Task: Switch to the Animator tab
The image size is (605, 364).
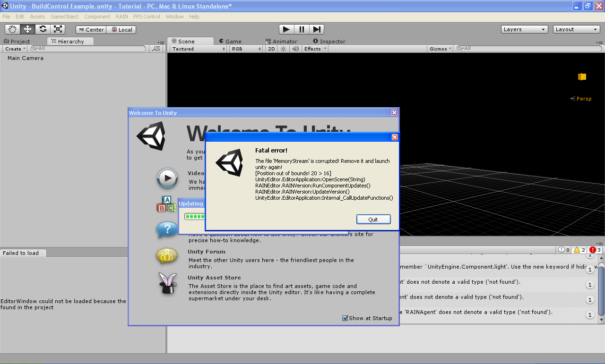Action: coord(281,42)
